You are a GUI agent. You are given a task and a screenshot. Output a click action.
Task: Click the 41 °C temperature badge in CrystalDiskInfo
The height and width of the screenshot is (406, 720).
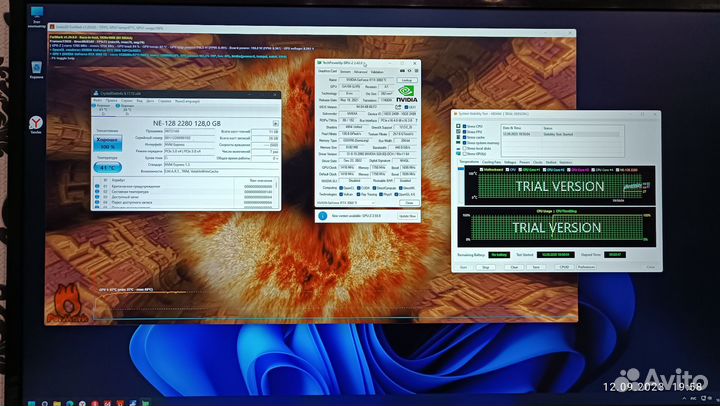click(x=107, y=167)
